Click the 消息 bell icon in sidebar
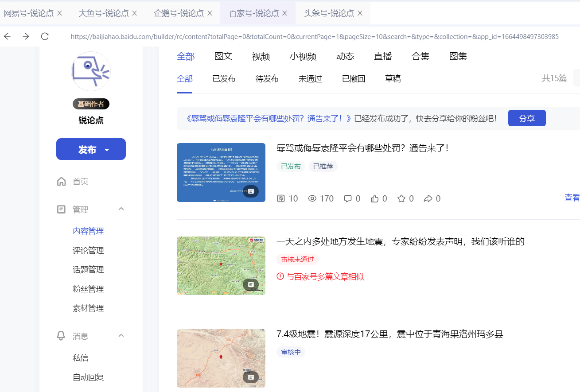Viewport: 580px width, 392px height. (61, 335)
